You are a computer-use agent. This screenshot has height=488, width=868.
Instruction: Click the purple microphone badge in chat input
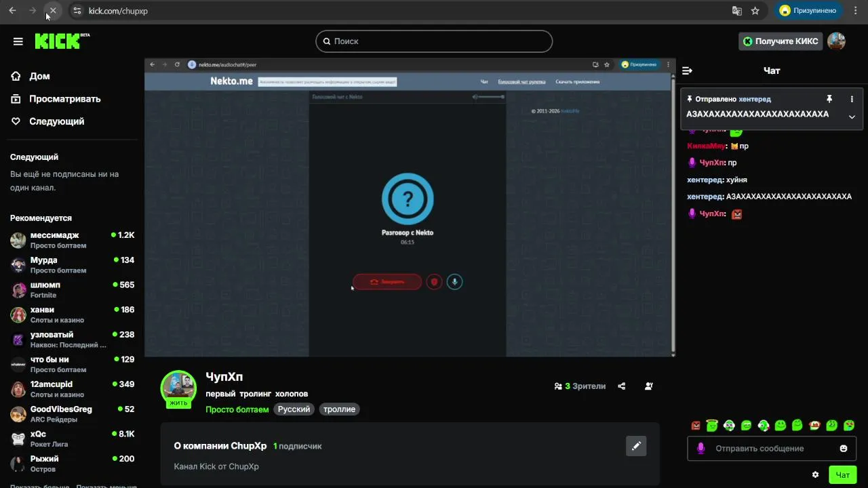pyautogui.click(x=701, y=449)
